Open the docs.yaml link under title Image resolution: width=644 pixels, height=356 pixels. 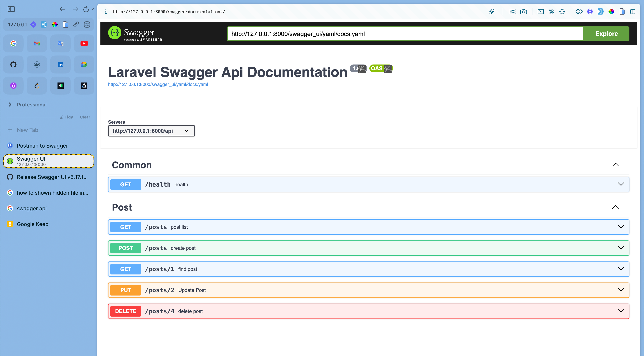[x=158, y=84]
